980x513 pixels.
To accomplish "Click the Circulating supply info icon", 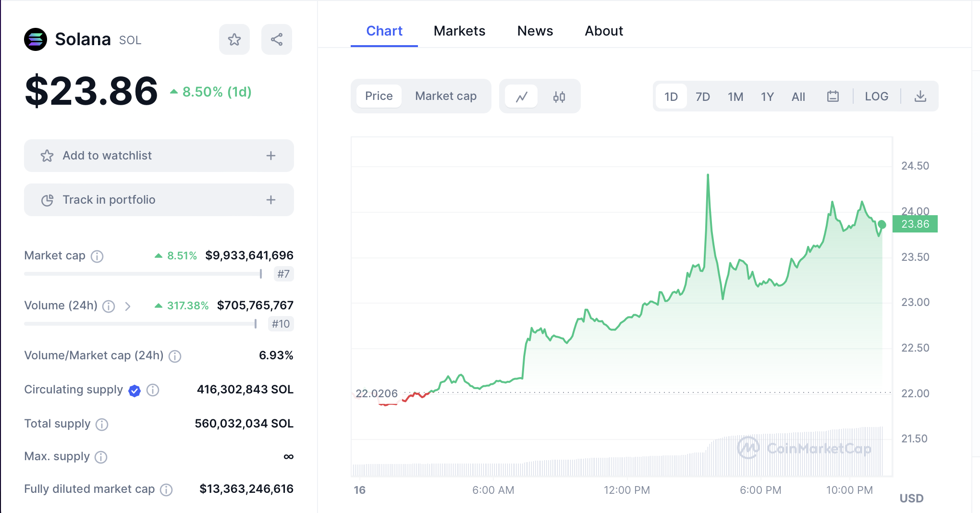I will [x=153, y=390].
